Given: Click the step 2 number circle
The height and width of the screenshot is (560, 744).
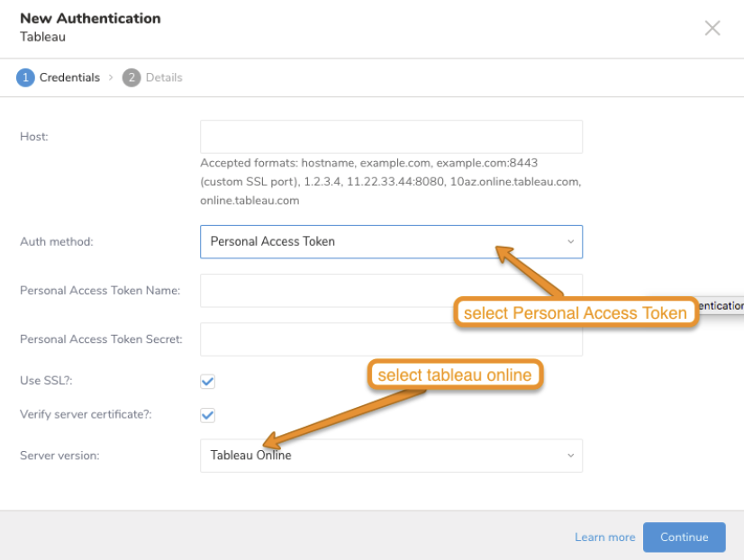Looking at the screenshot, I should pyautogui.click(x=132, y=77).
